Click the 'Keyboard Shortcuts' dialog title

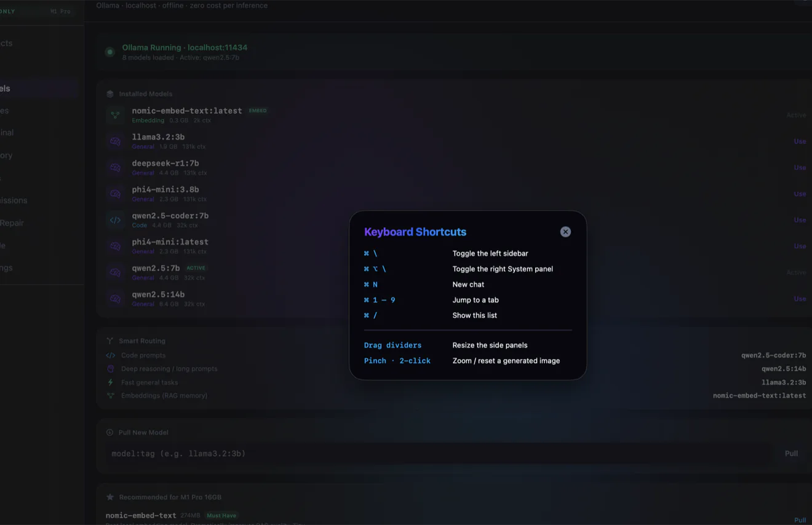pyautogui.click(x=415, y=232)
